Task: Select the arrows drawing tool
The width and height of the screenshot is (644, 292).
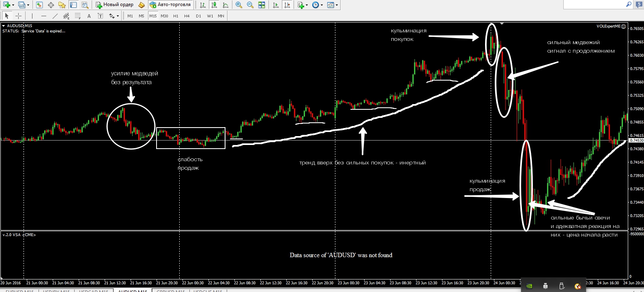Action: 112,16
